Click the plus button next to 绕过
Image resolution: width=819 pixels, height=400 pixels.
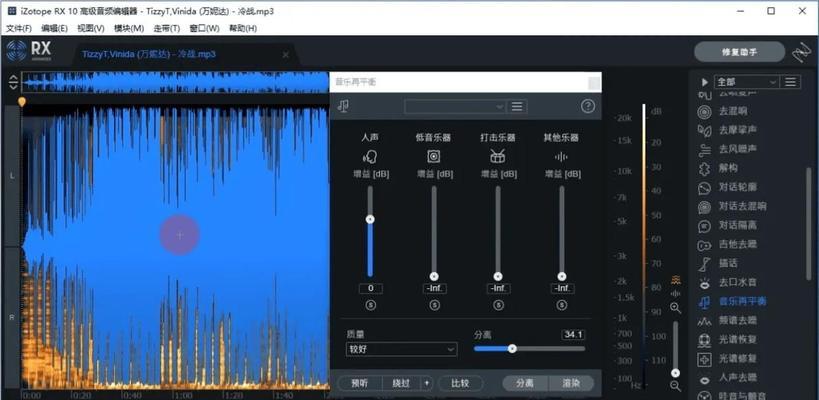(427, 383)
